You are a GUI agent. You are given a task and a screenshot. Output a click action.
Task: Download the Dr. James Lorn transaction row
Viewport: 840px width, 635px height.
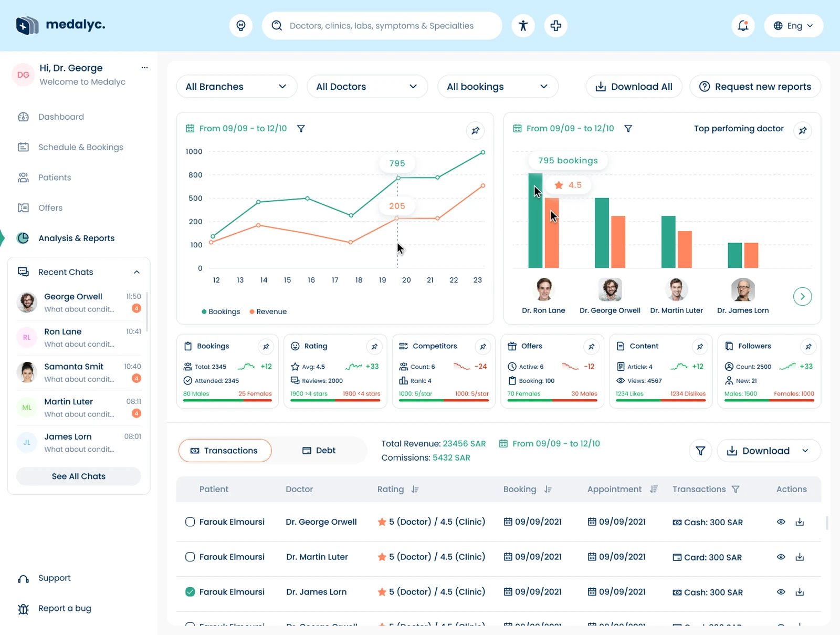pyautogui.click(x=800, y=592)
